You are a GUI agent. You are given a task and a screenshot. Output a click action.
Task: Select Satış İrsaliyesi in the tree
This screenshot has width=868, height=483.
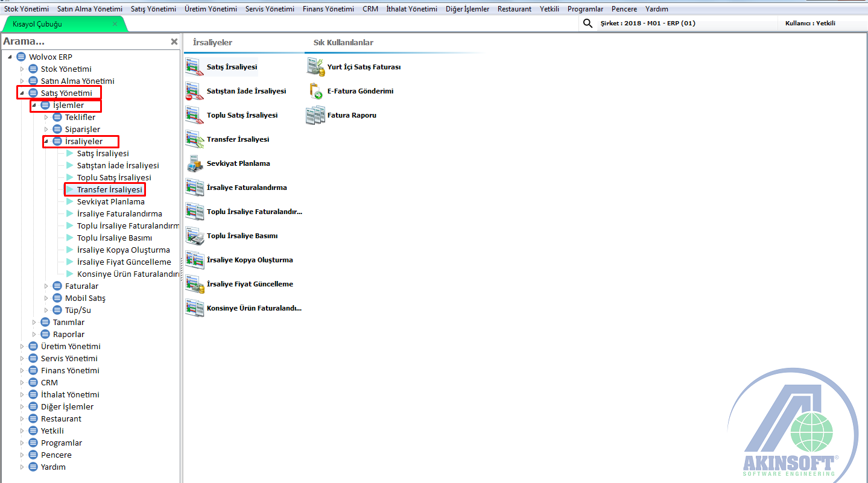[103, 153]
